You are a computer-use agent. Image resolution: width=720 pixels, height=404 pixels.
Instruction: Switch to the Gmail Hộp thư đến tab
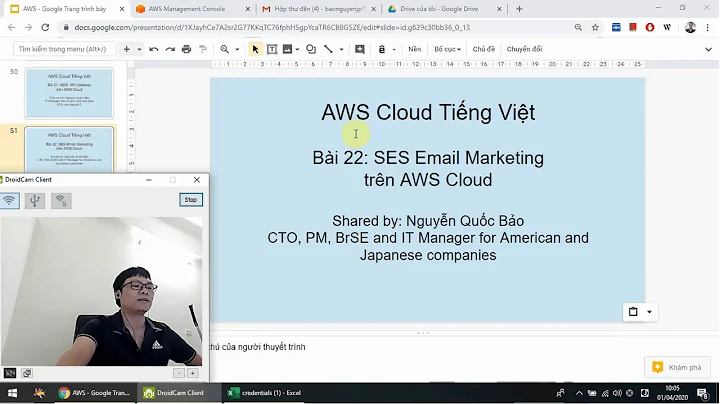(318, 9)
